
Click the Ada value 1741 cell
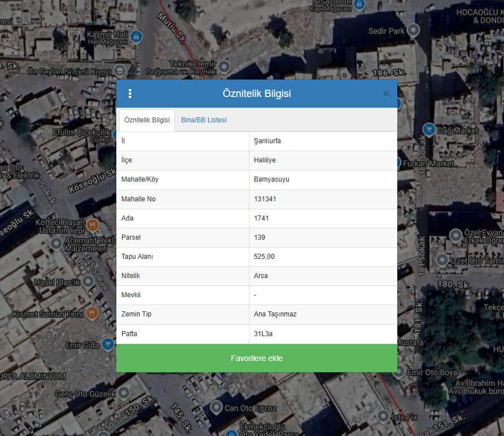click(x=323, y=218)
